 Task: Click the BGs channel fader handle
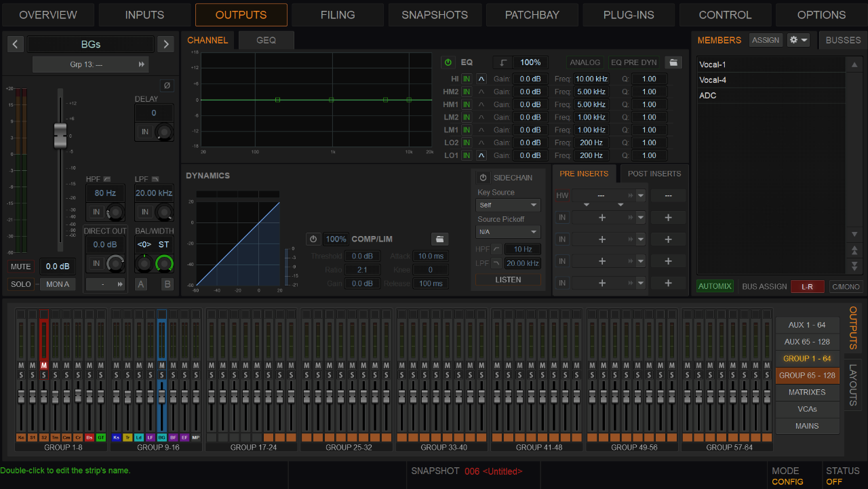tap(60, 136)
